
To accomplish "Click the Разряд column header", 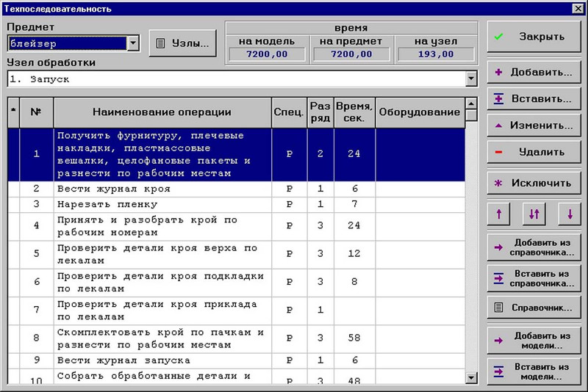I will point(320,112).
